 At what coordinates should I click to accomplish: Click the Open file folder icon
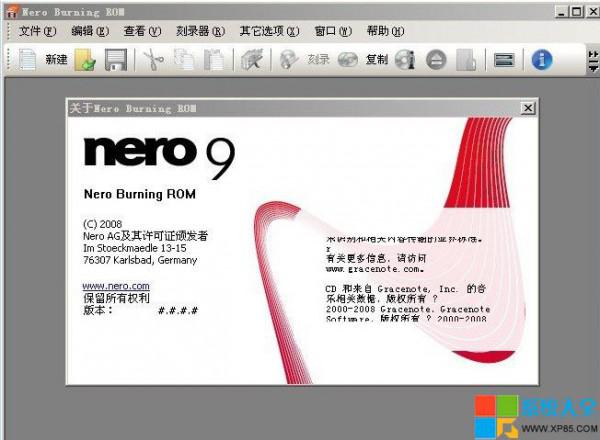coord(85,60)
